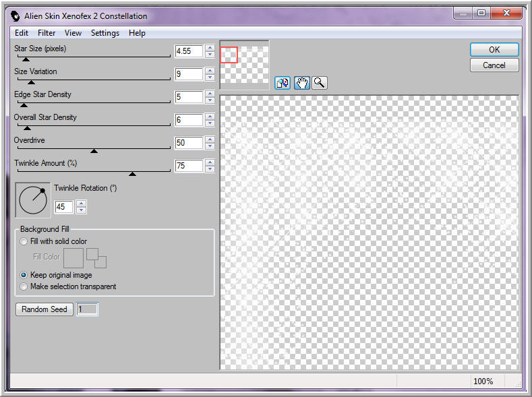The height and width of the screenshot is (397, 532).
Task: Click the swap fill colors icon
Action: [96, 258]
